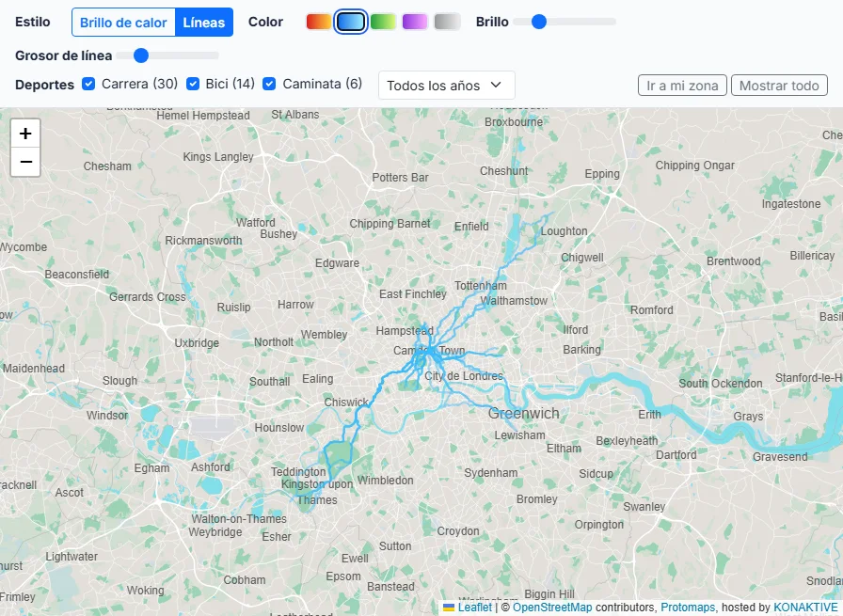Image resolution: width=843 pixels, height=616 pixels.
Task: Select the Líneas style
Action: tap(204, 23)
